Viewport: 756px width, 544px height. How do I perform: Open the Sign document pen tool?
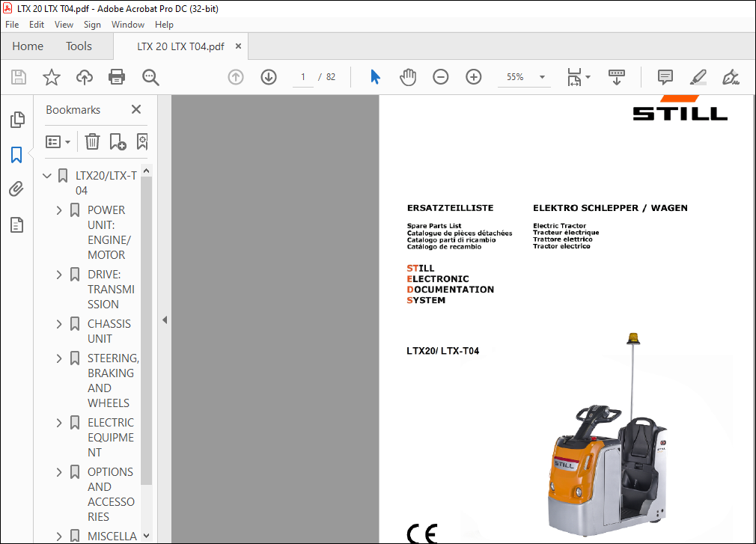[731, 77]
